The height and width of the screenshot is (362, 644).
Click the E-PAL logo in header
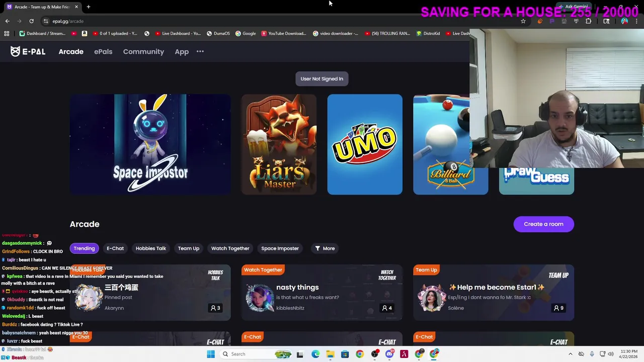tap(28, 51)
